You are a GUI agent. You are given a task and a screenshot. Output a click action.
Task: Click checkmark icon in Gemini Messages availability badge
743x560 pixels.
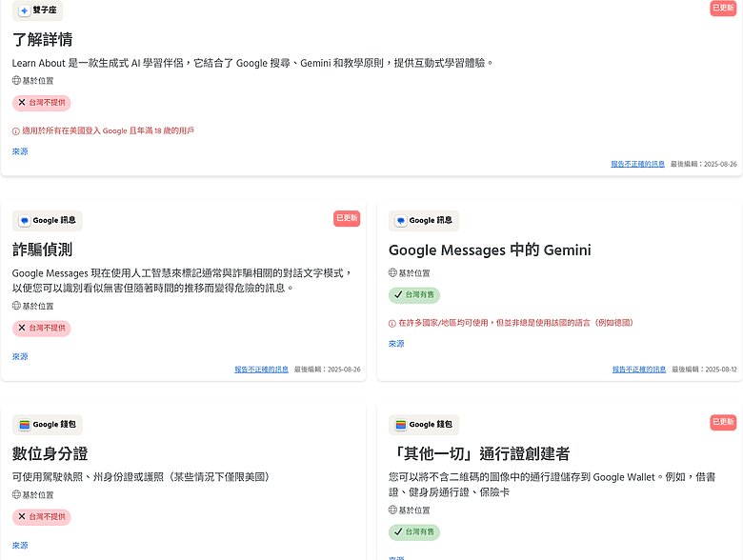pos(398,294)
